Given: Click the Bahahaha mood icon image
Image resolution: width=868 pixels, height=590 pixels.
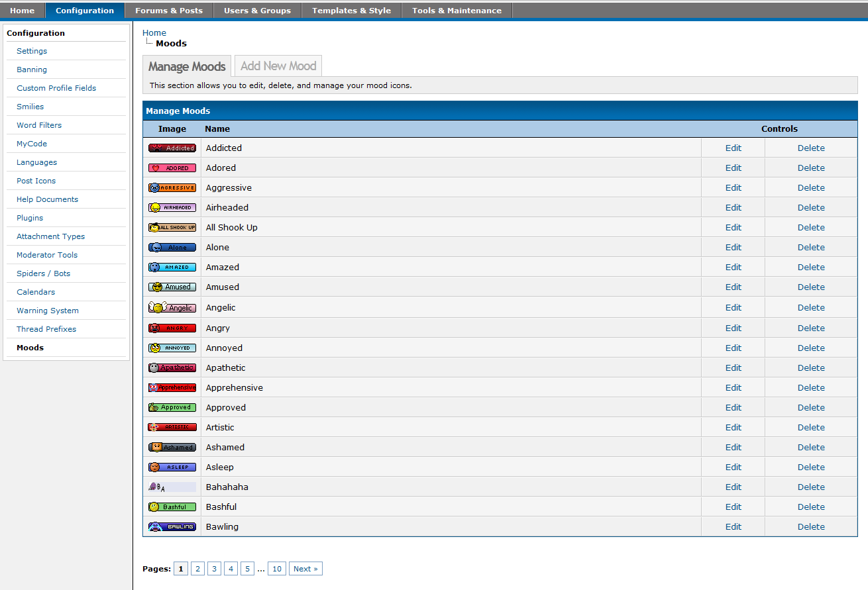Looking at the screenshot, I should coord(172,487).
